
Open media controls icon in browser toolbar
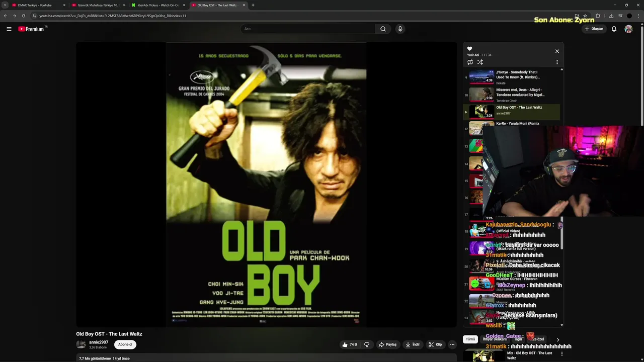620,16
